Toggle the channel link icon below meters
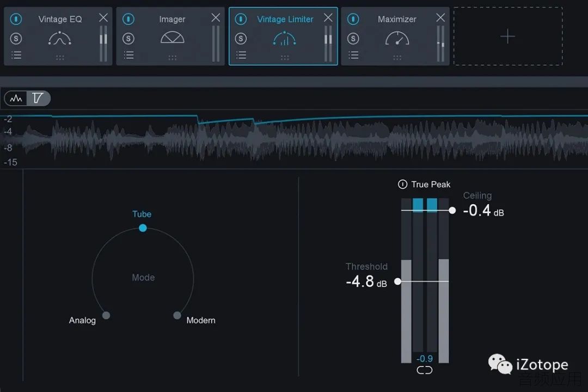 point(425,370)
